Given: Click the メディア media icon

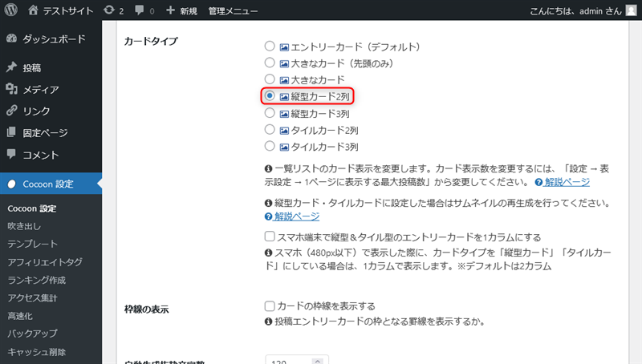Looking at the screenshot, I should 11,89.
